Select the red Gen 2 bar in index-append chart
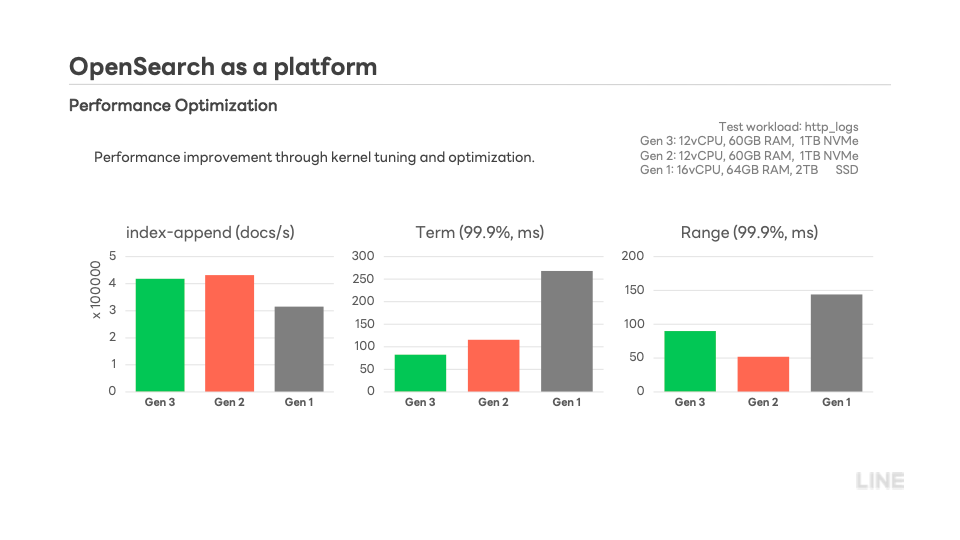Screen dimensions: 960x540 229,333
